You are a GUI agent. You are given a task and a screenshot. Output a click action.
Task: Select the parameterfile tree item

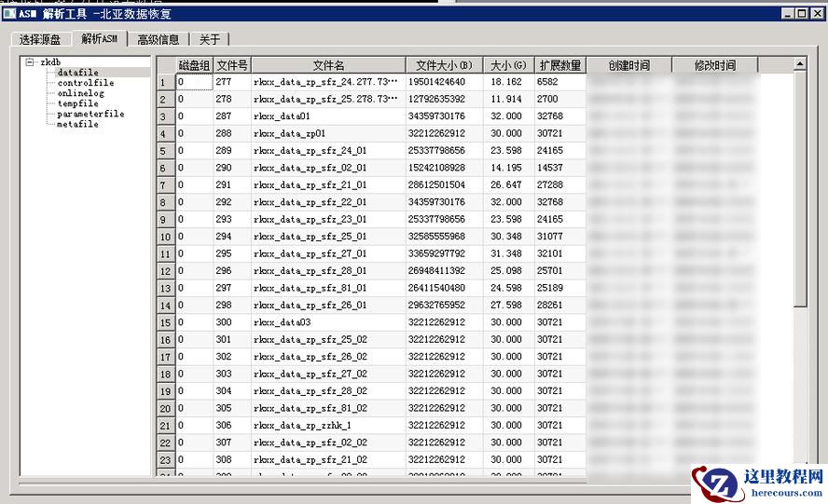(90, 114)
